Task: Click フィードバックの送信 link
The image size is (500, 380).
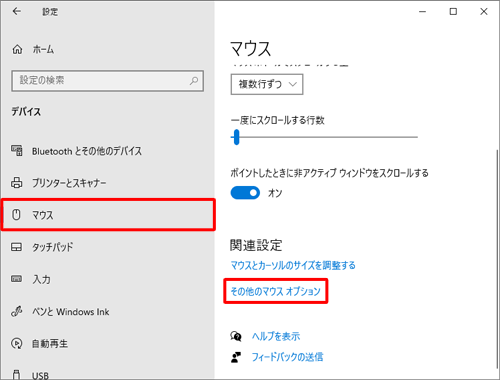Action: point(287,357)
